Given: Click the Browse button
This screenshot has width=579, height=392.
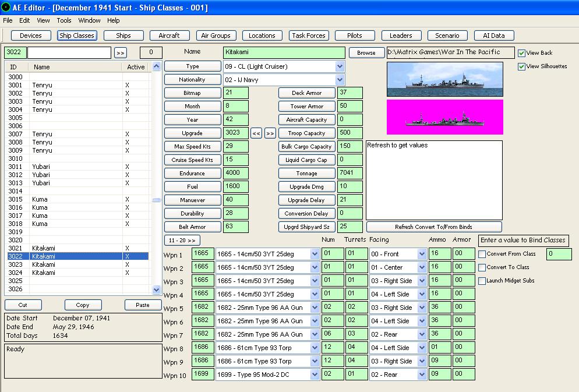Looking at the screenshot, I should [x=366, y=53].
